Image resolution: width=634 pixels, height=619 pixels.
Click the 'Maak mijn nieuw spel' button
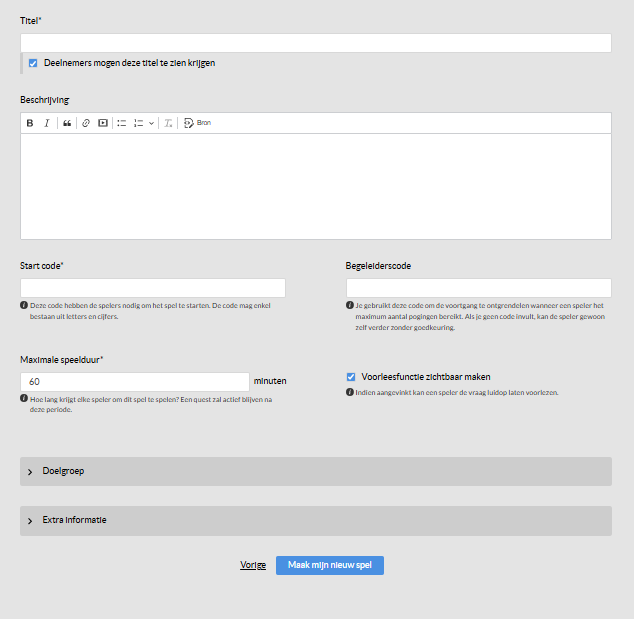[329, 565]
